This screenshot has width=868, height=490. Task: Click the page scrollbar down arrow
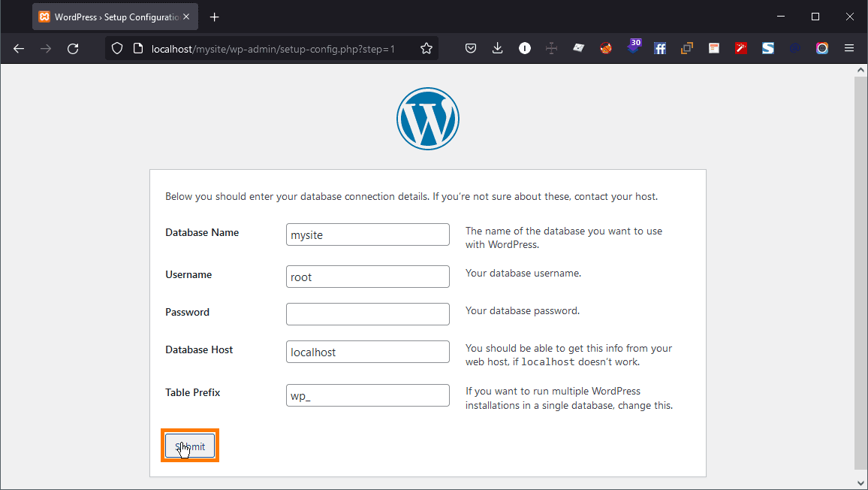click(x=860, y=483)
